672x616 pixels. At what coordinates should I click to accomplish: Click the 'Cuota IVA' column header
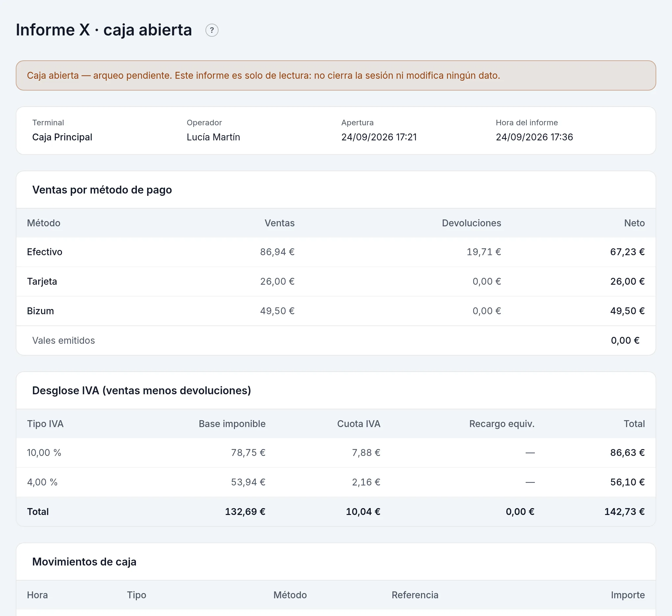click(359, 424)
